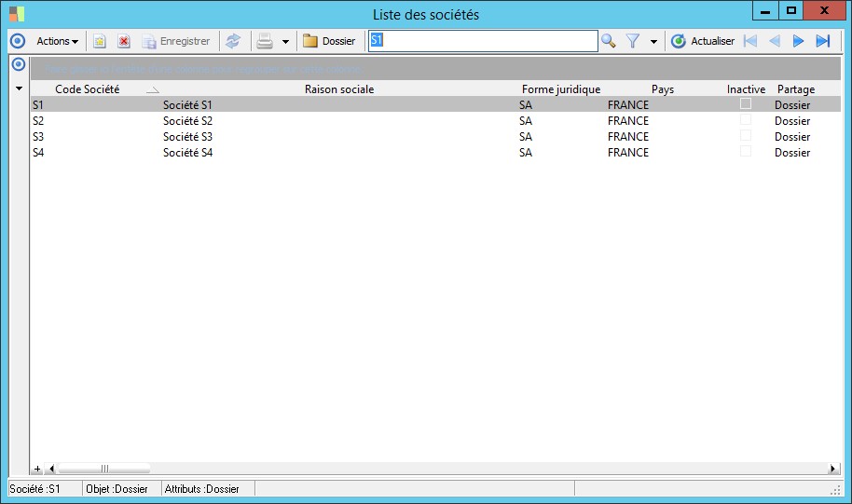This screenshot has width=852, height=504.
Task: Click the Dossier cell in row S3
Action: coord(792,136)
